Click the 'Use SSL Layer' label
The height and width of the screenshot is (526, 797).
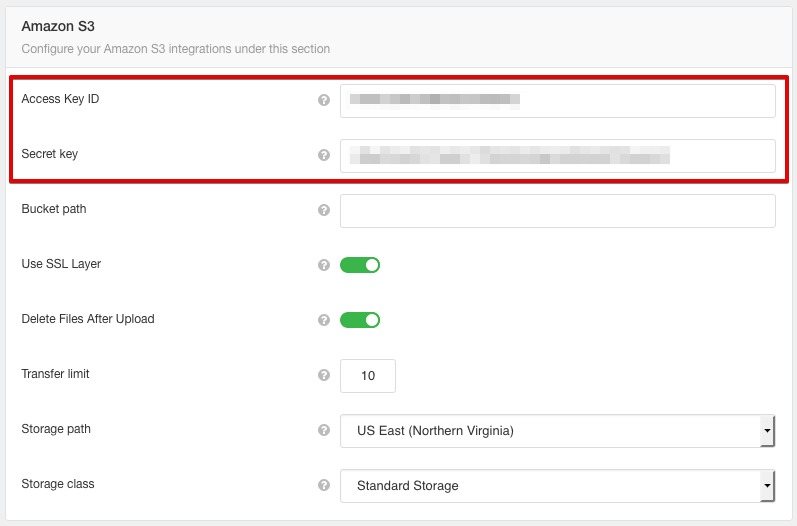coord(61,264)
